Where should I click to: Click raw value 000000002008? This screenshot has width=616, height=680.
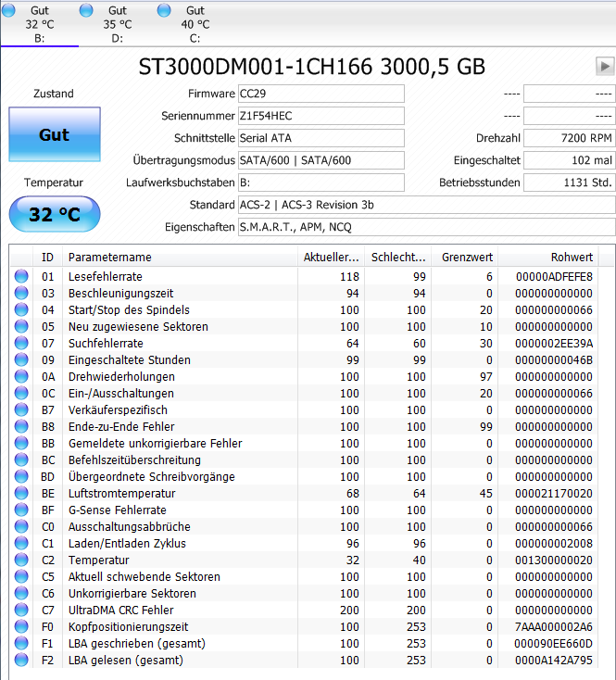[x=554, y=543]
